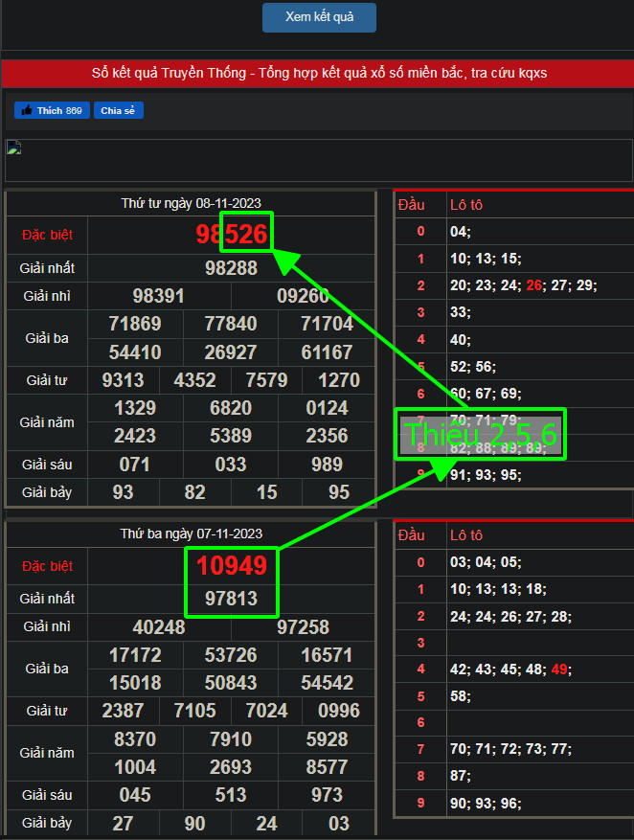Select the Giải sáu number 045

pos(135,795)
